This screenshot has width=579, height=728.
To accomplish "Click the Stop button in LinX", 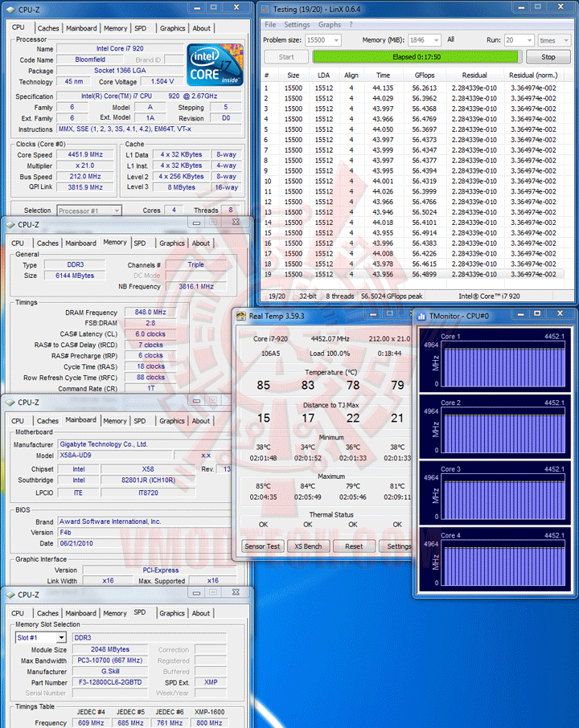I will pyautogui.click(x=548, y=56).
